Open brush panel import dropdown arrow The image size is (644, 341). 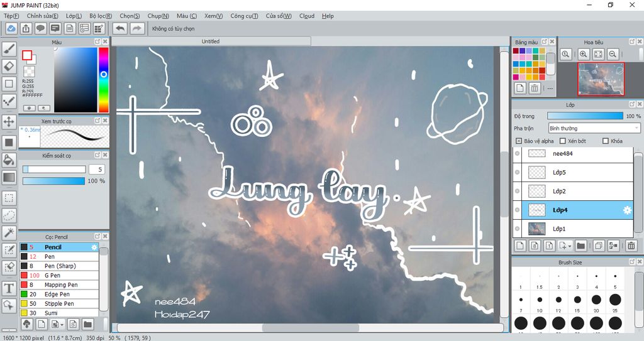pyautogui.click(x=62, y=325)
